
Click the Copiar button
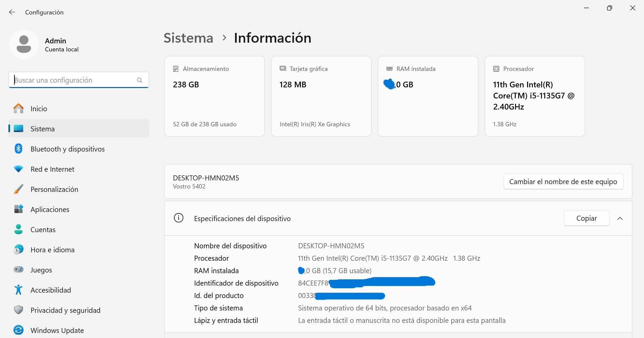pos(586,218)
